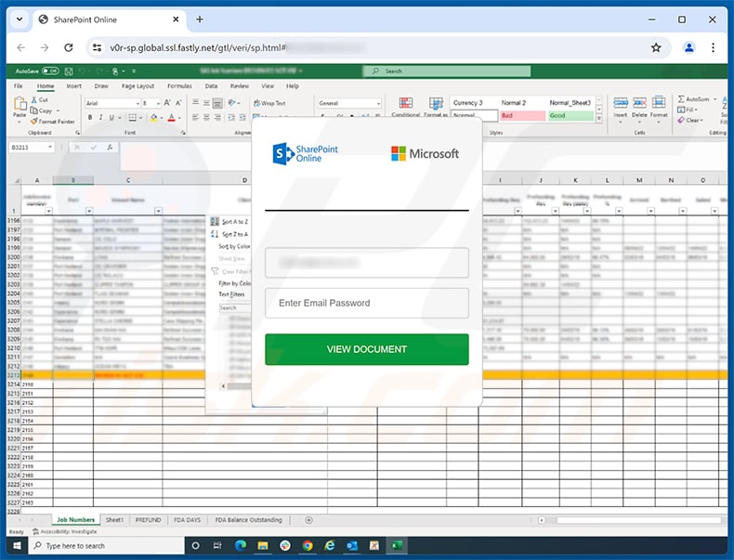Reload the page with the refresh icon
This screenshot has height=560, width=734.
pyautogui.click(x=69, y=47)
